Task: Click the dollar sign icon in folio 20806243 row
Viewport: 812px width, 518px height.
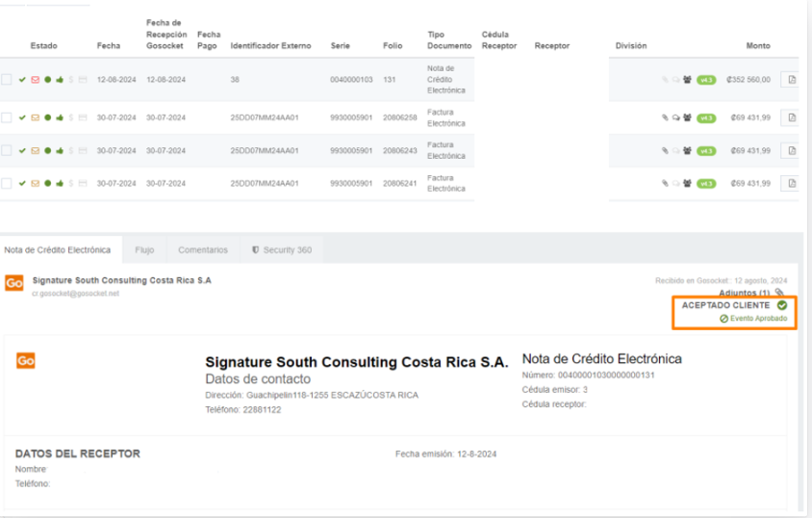Action: click(x=71, y=150)
